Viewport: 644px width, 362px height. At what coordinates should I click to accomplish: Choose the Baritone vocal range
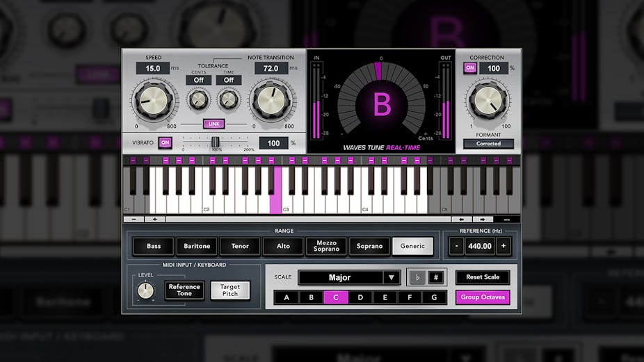pyautogui.click(x=197, y=246)
